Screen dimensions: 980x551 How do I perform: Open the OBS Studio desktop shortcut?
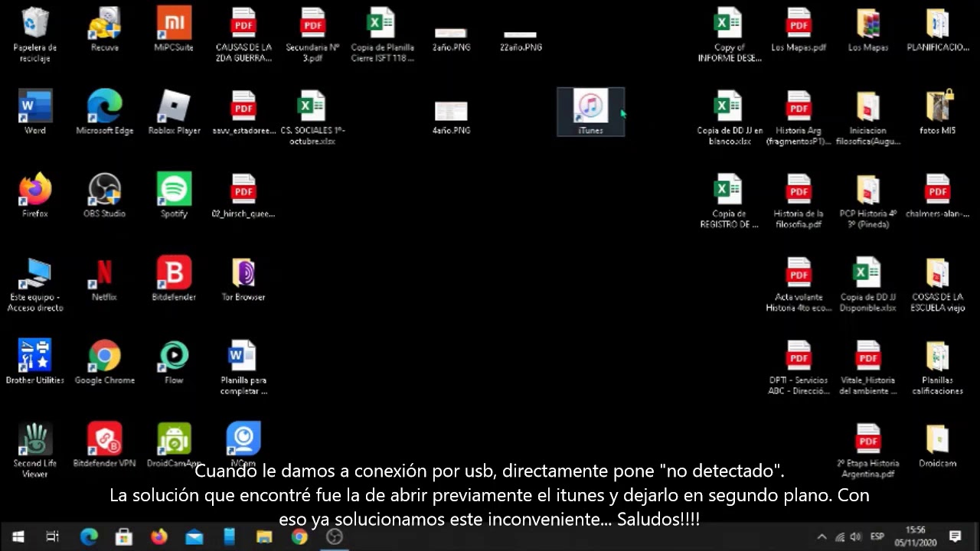(x=105, y=195)
